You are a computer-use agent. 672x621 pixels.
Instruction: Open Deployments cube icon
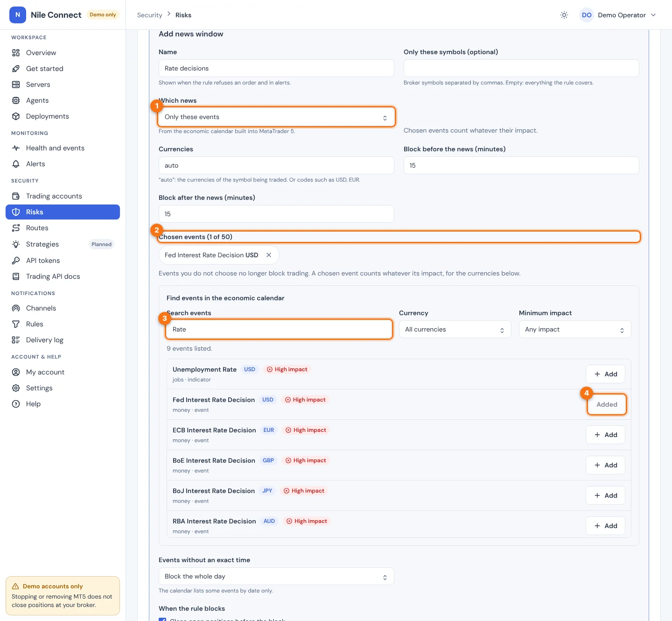tap(16, 116)
